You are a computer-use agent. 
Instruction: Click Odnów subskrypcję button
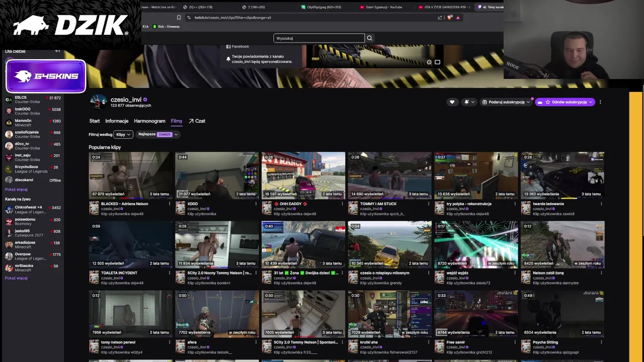(565, 102)
